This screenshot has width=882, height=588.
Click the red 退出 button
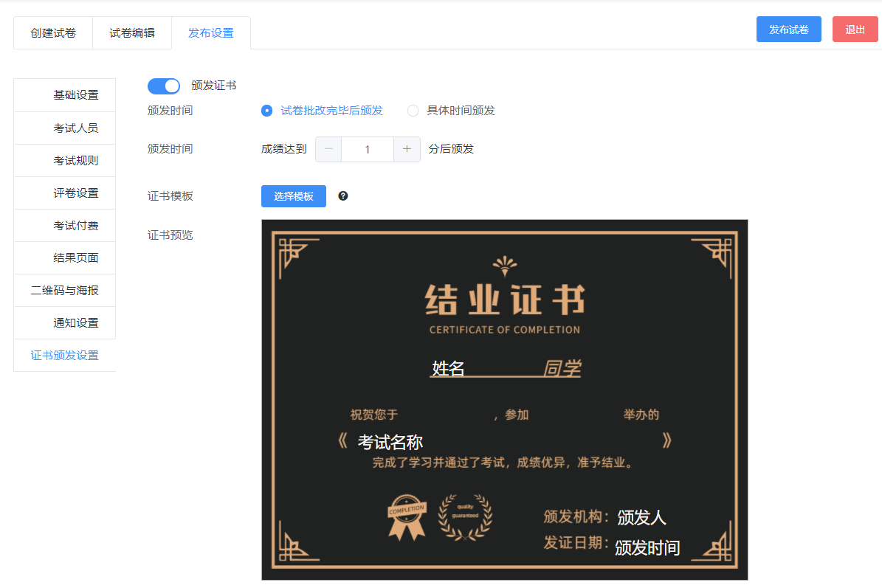click(855, 30)
